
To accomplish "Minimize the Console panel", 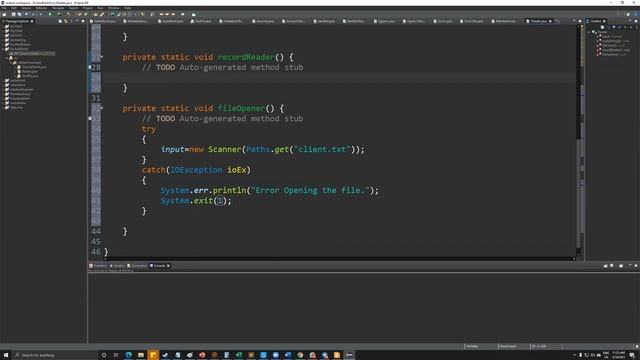I will pyautogui.click(x=630, y=265).
